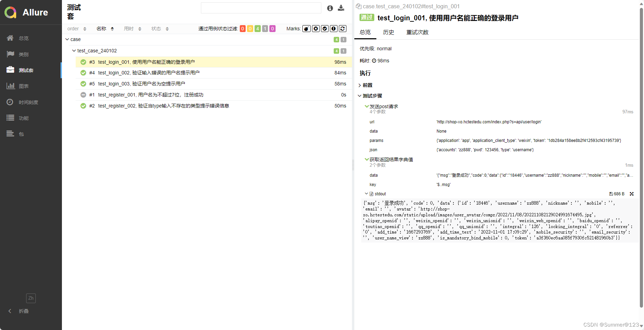Select the skipped test_register_001 row

pyautogui.click(x=213, y=95)
